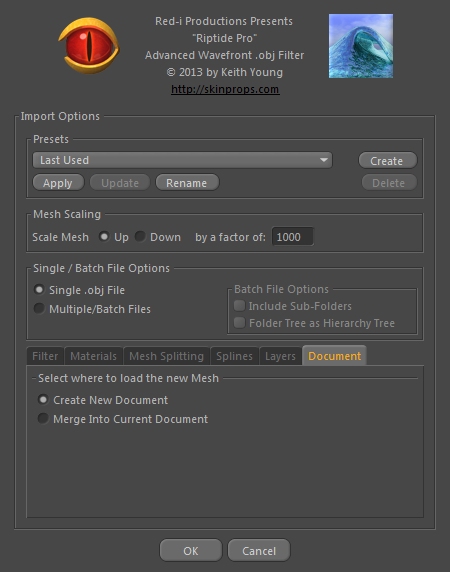Select Single .obj File option
The image size is (450, 572).
coord(39,290)
